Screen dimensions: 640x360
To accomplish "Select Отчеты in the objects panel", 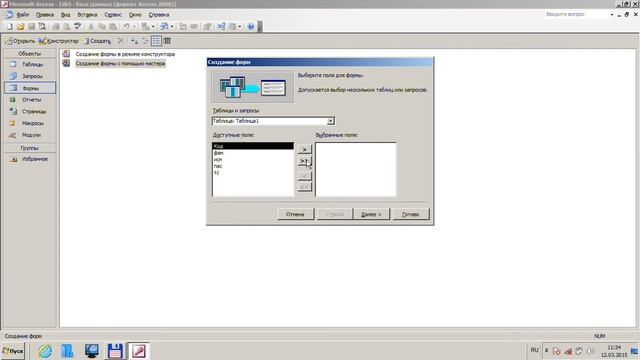I will click(x=30, y=100).
